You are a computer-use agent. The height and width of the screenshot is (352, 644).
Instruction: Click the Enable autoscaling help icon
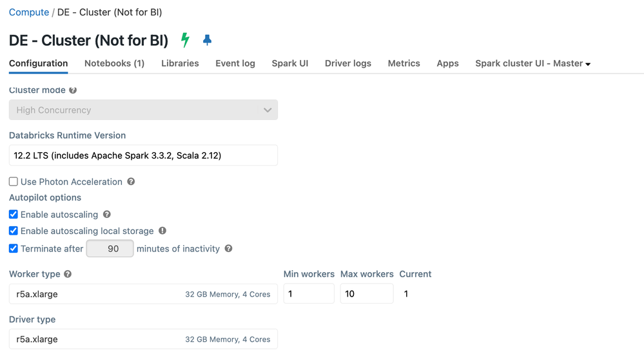[107, 214]
